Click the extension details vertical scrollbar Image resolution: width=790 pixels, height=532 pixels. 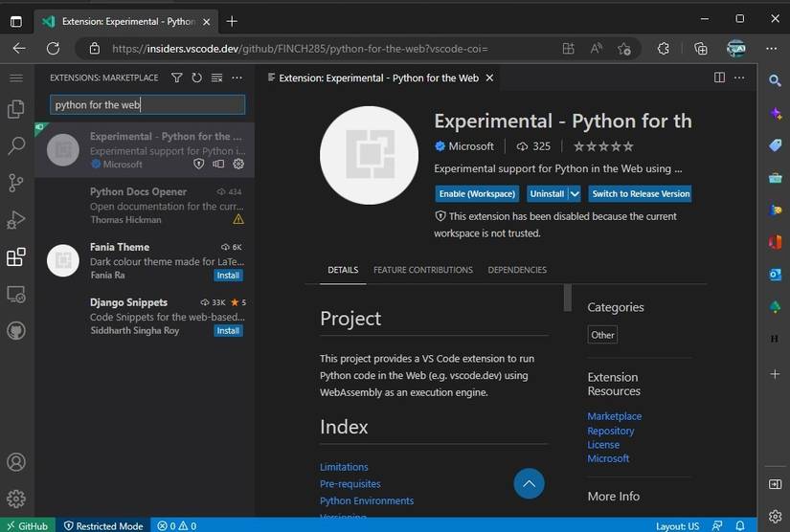coord(568,299)
